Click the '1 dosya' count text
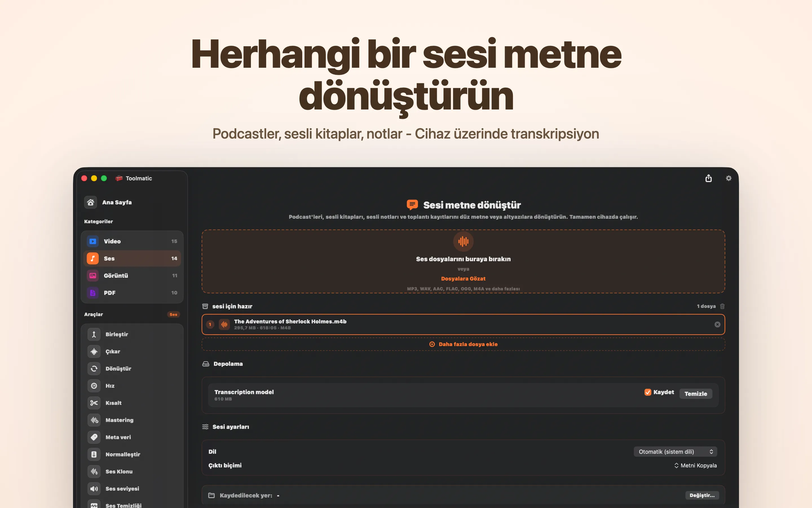 click(x=706, y=306)
